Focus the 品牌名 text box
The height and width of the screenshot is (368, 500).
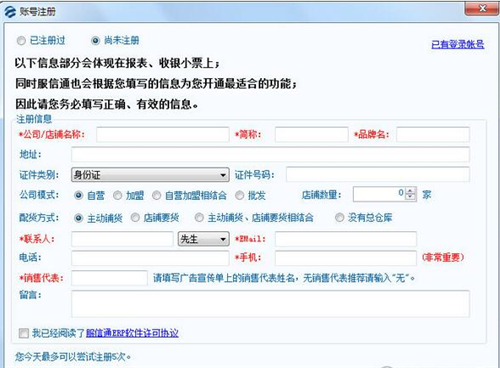tap(433, 135)
